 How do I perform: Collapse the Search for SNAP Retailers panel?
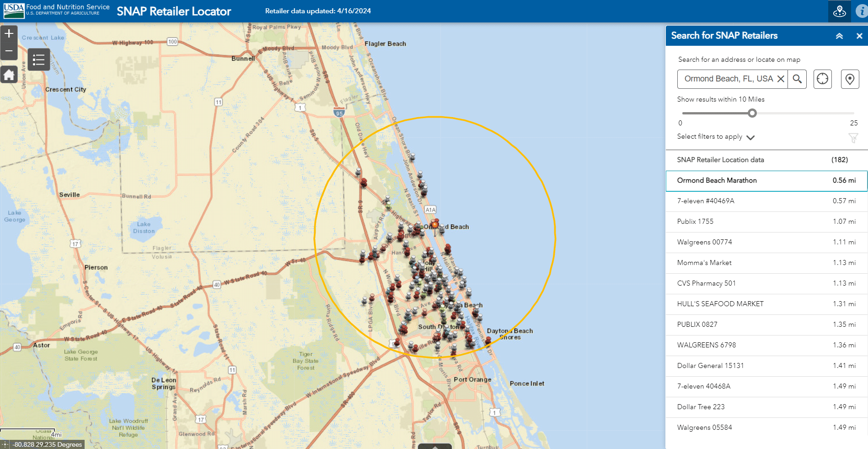(x=839, y=36)
